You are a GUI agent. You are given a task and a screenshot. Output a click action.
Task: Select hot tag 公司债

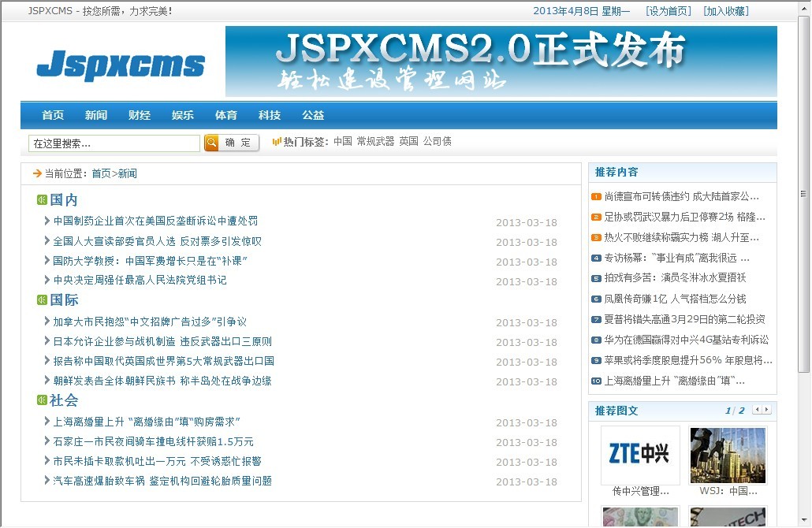[437, 141]
